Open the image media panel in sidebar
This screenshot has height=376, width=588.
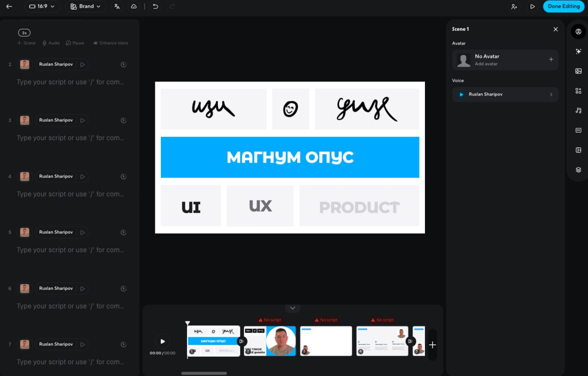(x=578, y=71)
